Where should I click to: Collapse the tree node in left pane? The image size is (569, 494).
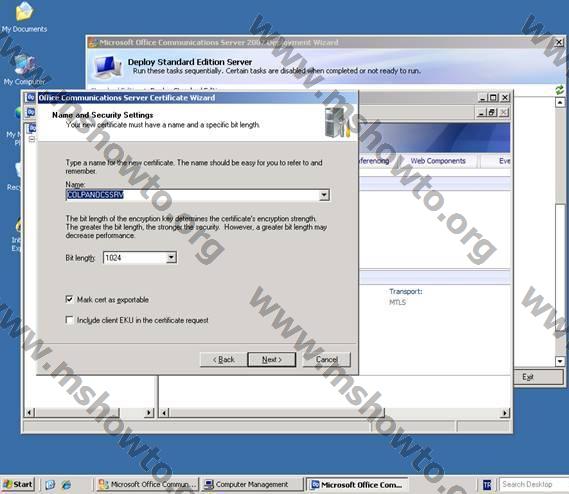click(x=32, y=139)
